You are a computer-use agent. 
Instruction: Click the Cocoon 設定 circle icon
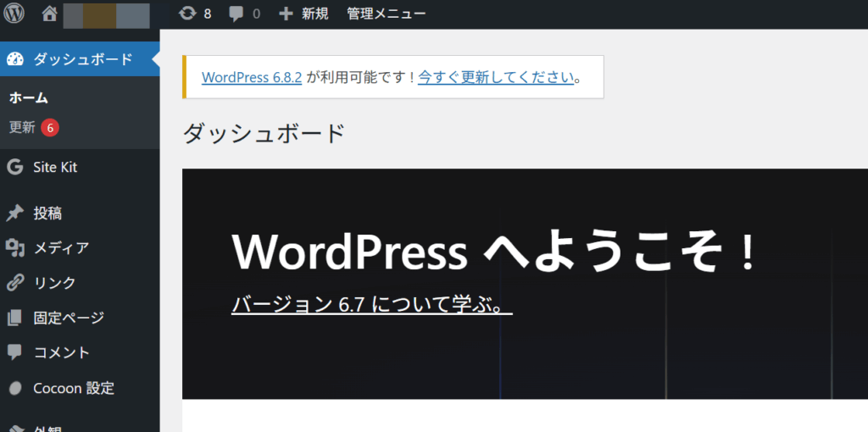[14, 388]
